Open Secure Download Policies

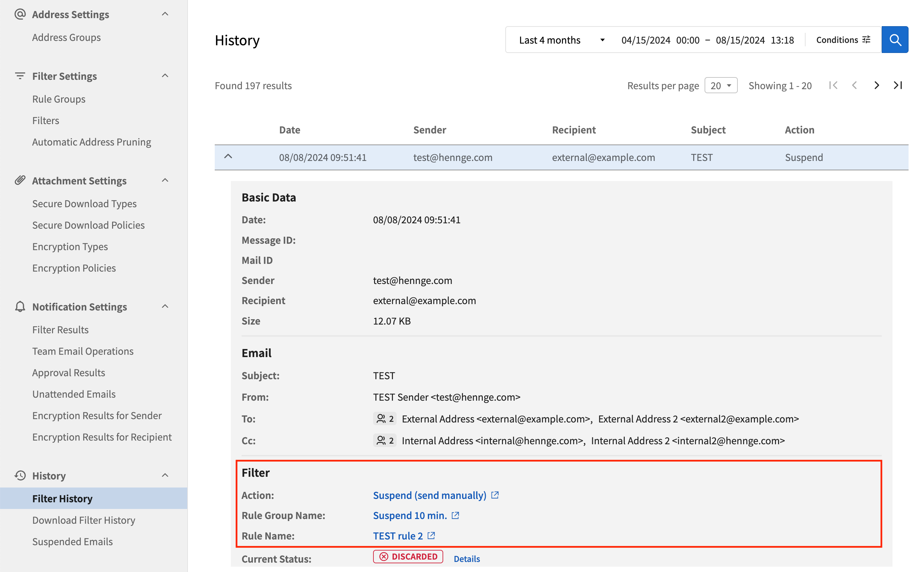(x=88, y=225)
